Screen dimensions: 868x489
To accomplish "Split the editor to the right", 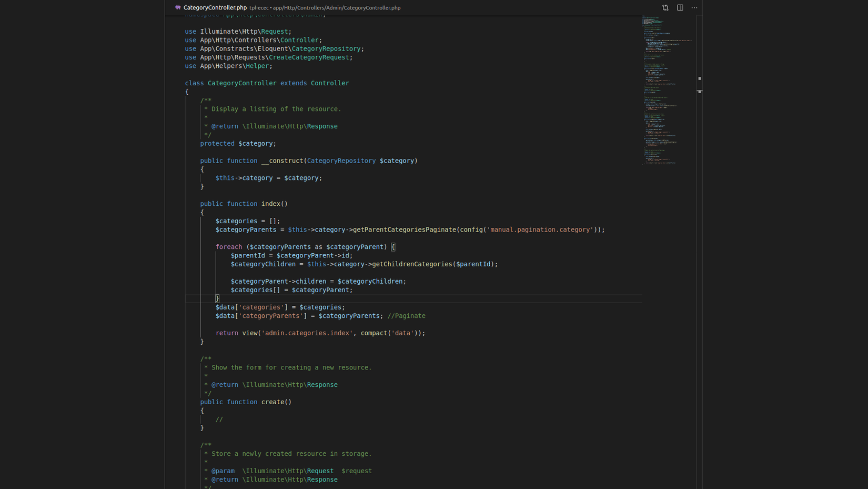I will [680, 8].
